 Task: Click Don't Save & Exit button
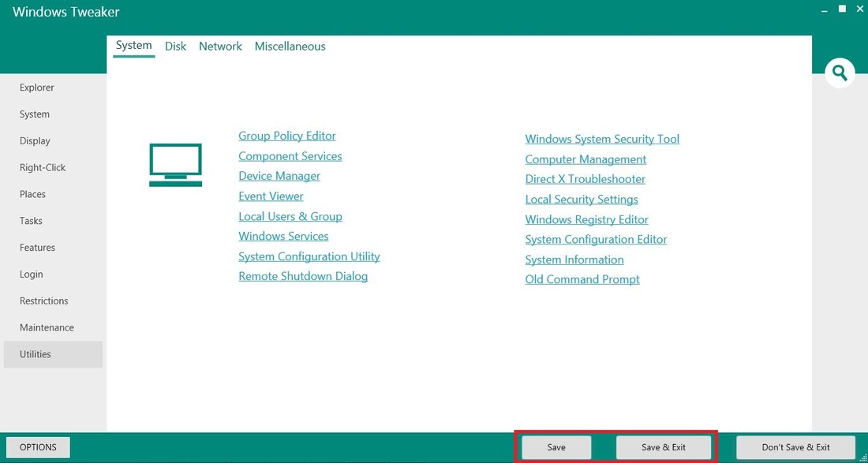tap(795, 447)
